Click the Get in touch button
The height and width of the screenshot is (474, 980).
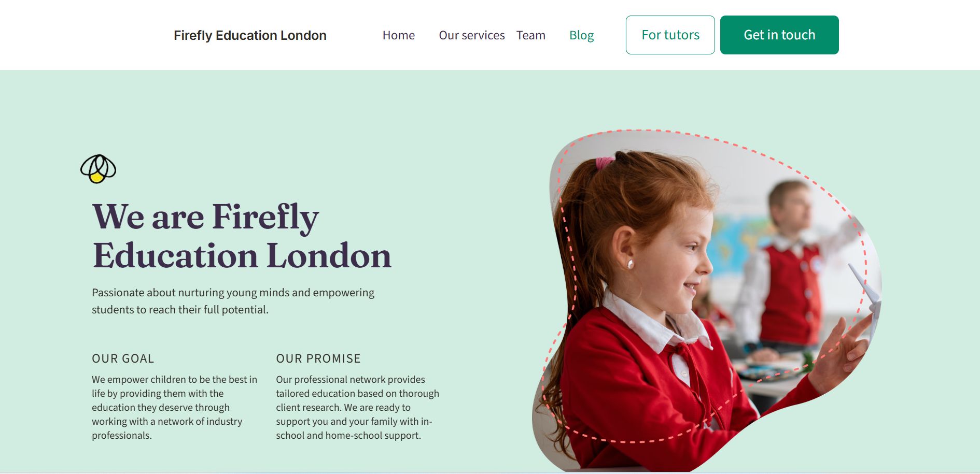click(x=779, y=35)
